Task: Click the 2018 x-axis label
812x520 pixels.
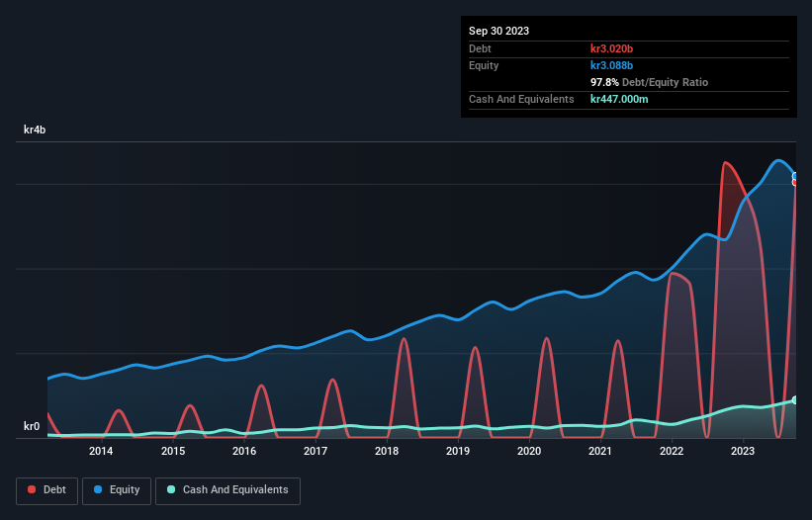Action: point(387,451)
